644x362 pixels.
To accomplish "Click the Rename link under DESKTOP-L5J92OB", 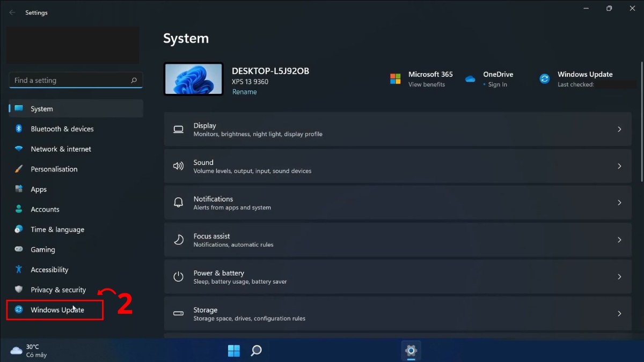I will 245,92.
